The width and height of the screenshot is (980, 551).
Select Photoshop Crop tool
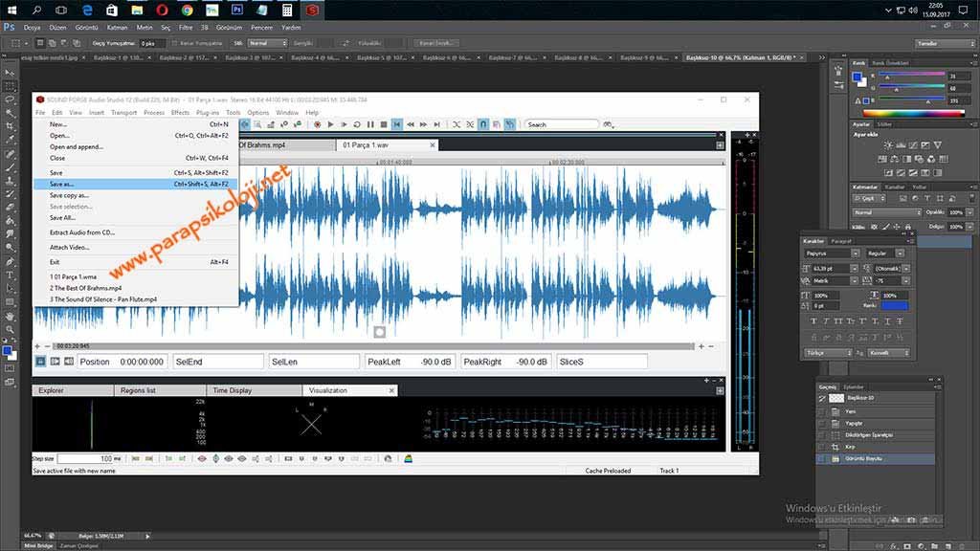(10, 127)
